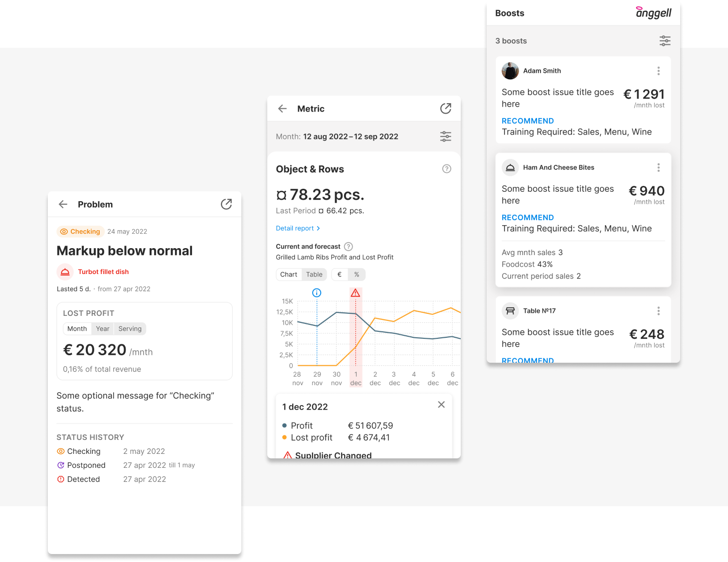Switch to Chart view
This screenshot has height=562, width=728.
(289, 275)
